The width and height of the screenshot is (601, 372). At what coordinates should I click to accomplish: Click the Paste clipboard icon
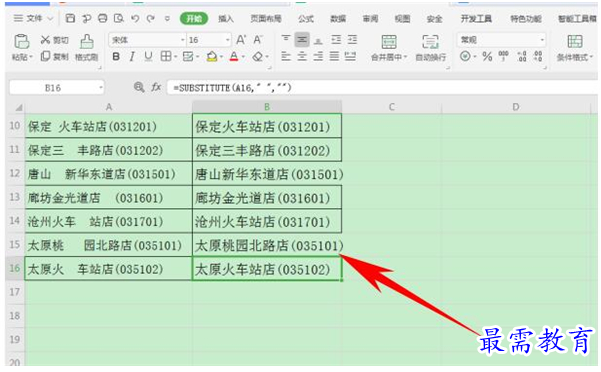pyautogui.click(x=21, y=41)
